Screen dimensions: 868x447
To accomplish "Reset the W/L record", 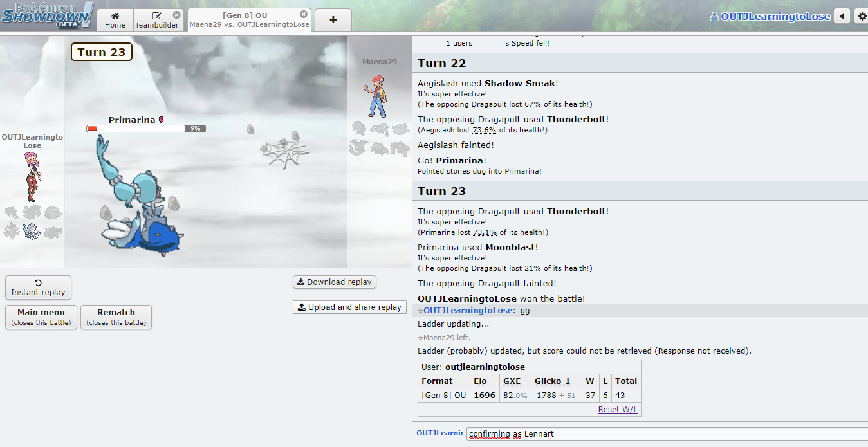I will [x=618, y=410].
